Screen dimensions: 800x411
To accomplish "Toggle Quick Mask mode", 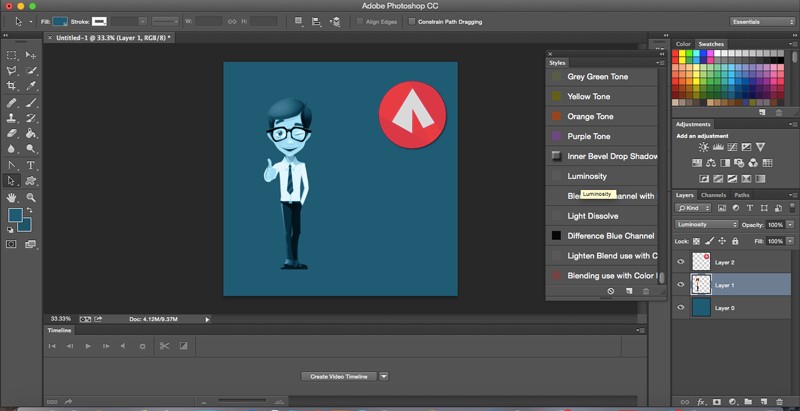I will click(x=11, y=244).
